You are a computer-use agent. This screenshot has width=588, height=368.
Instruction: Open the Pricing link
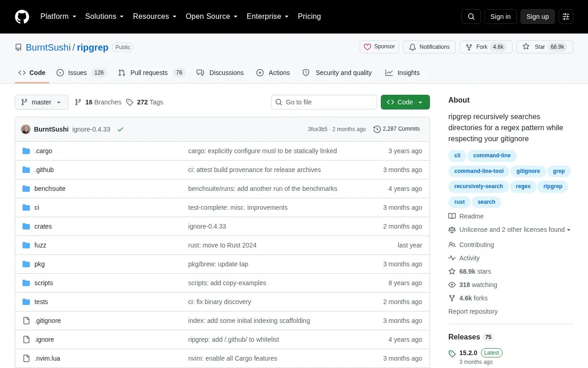[309, 17]
